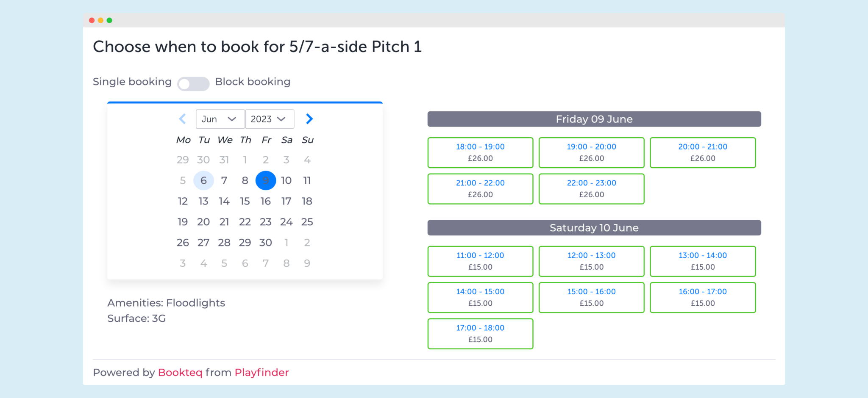Screen dimensions: 868x398
Task: Toggle the switch to Block booking
Action: [193, 84]
